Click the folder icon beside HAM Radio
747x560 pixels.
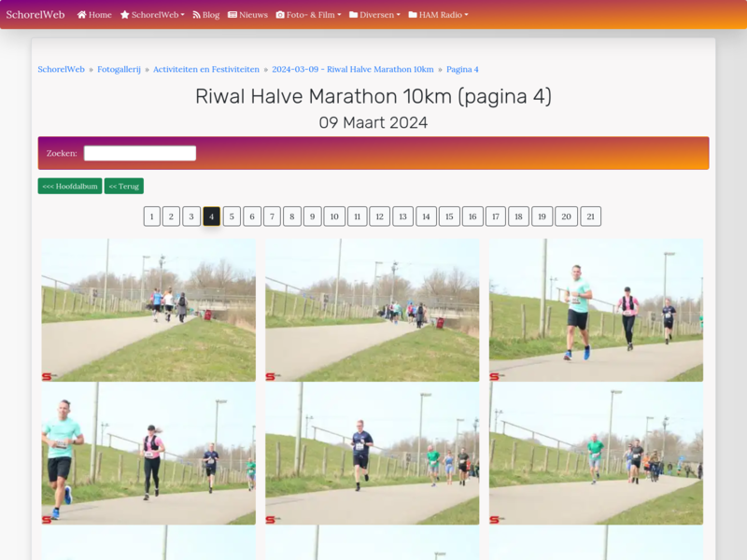tap(413, 15)
